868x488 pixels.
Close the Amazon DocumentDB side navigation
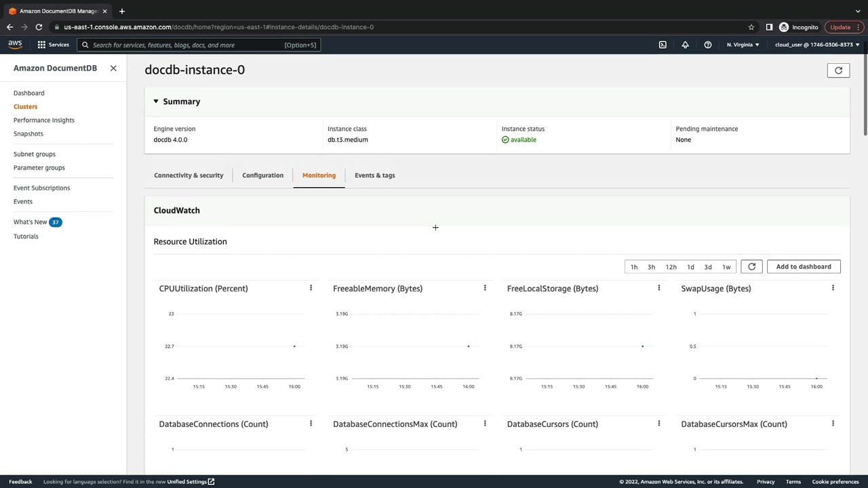[x=113, y=68]
